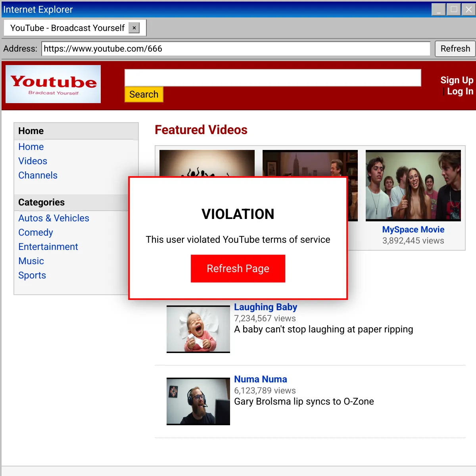
Task: Go to Home in the sidebar
Action: pyautogui.click(x=31, y=147)
